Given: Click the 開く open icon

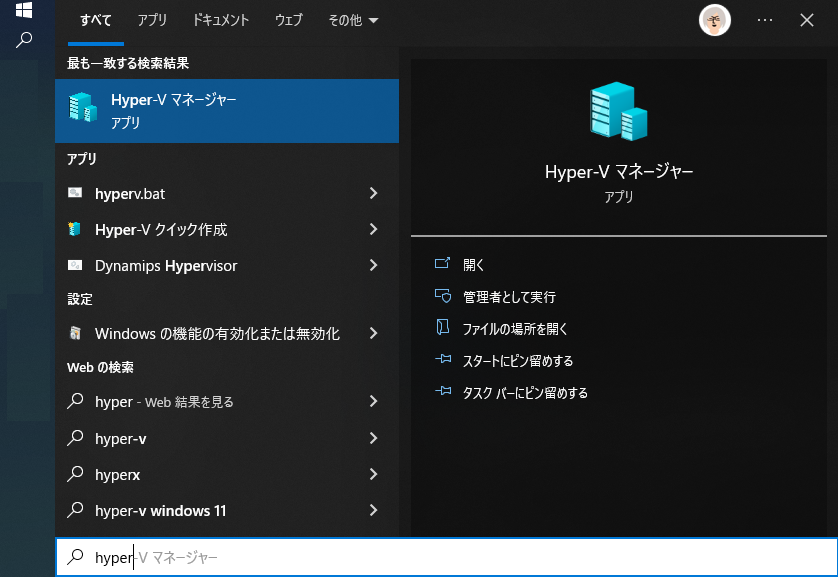Looking at the screenshot, I should [x=442, y=263].
